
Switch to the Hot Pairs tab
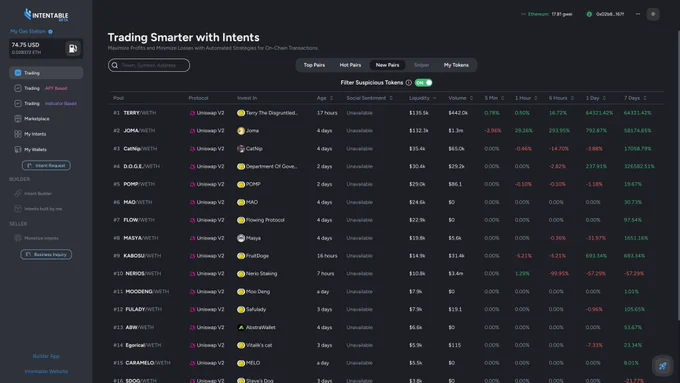(x=350, y=65)
